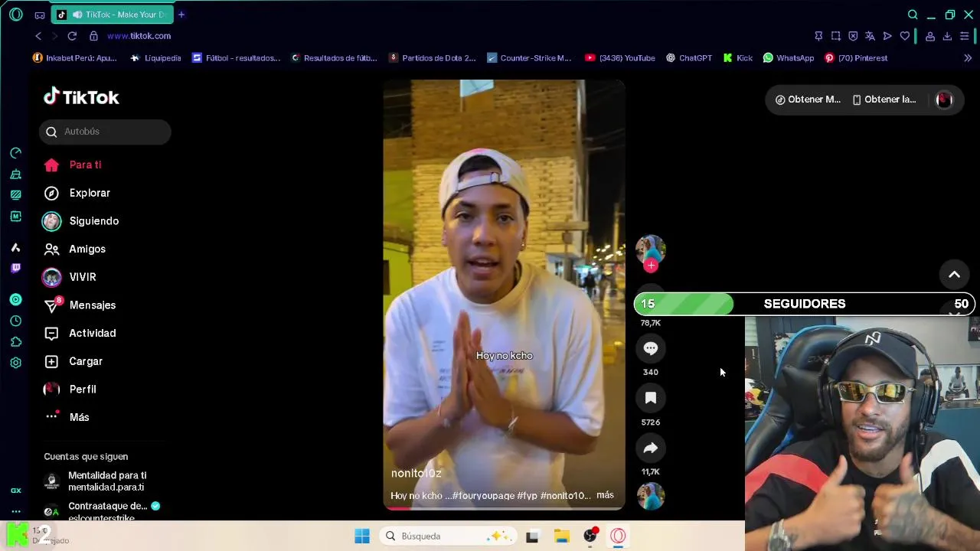Click the GX Corner icon in sidebar
Viewport: 980px width, 551px height.
coord(15,491)
